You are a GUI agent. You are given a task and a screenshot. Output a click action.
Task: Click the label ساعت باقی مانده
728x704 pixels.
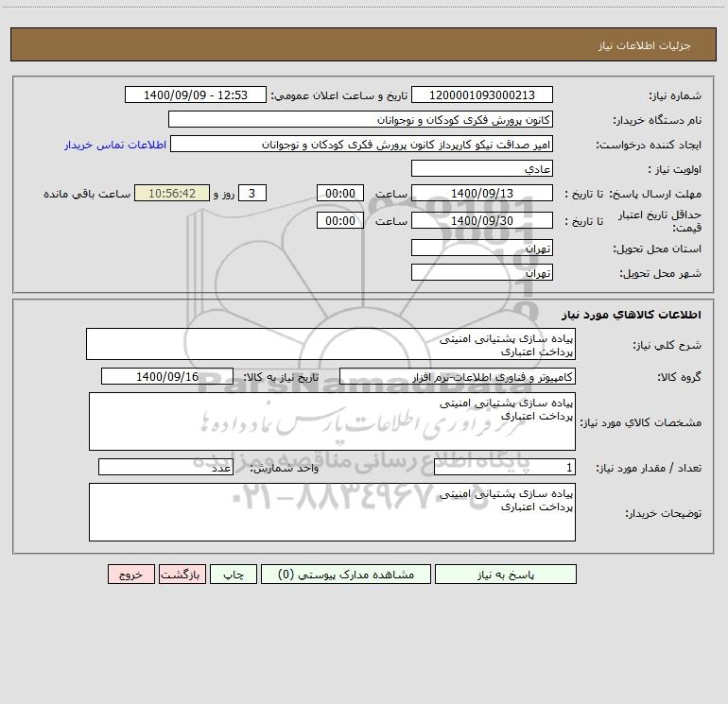pyautogui.click(x=87, y=194)
